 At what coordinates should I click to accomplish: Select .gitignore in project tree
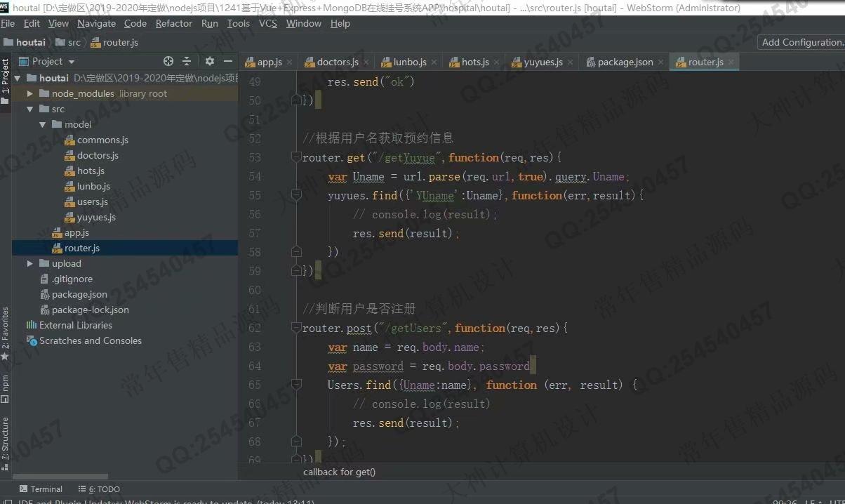coord(65,279)
